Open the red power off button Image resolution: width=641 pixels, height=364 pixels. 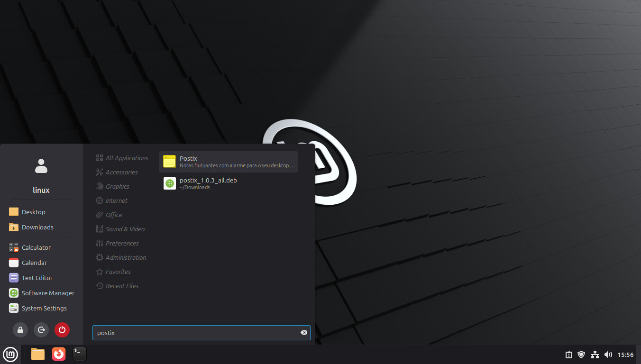click(62, 330)
